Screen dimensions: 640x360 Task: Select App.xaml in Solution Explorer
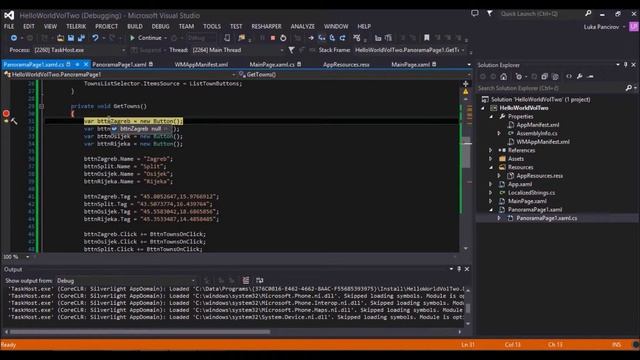pyautogui.click(x=520, y=184)
